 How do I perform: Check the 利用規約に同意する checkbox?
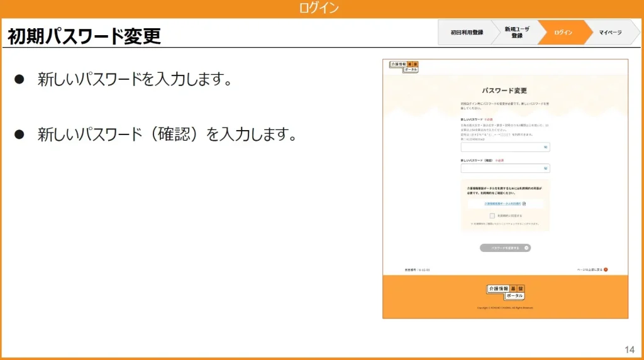(x=492, y=215)
